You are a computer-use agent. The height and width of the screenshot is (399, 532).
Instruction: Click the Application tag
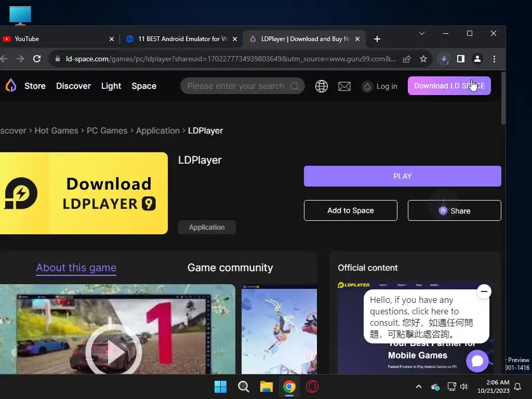[x=207, y=228]
